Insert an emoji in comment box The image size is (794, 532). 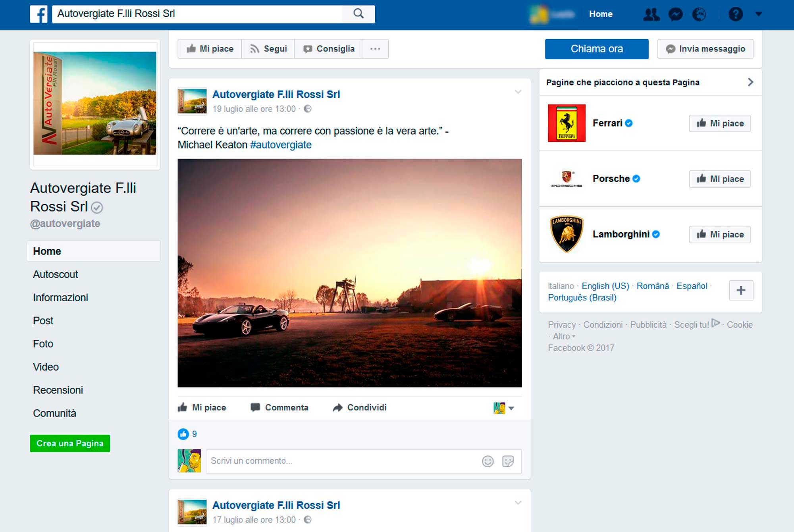(x=488, y=461)
